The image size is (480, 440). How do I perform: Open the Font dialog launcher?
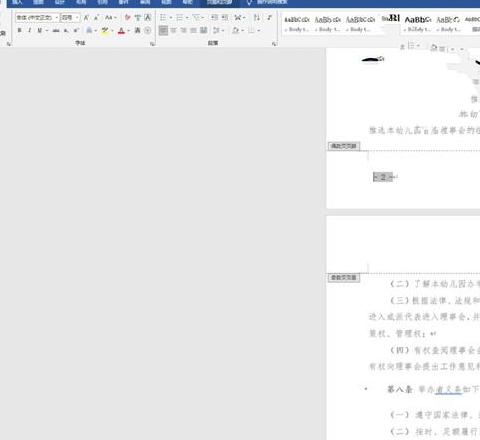pos(152,44)
